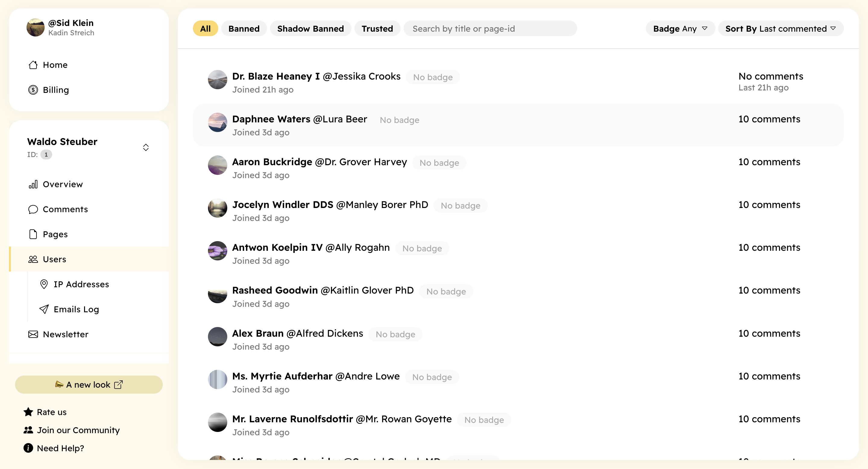The image size is (868, 469).
Task: Click the A new look banner button
Action: (x=89, y=384)
